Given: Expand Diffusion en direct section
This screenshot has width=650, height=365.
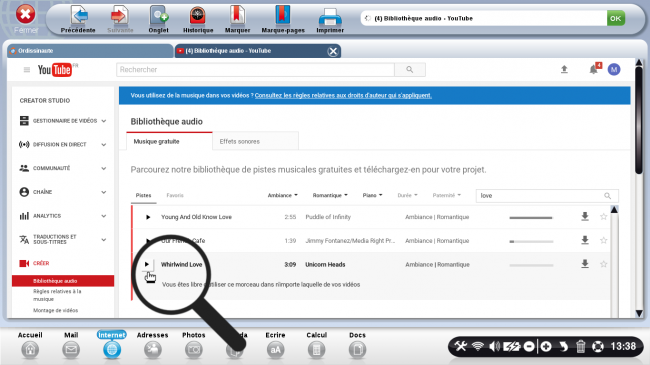Looking at the screenshot, I should point(63,144).
